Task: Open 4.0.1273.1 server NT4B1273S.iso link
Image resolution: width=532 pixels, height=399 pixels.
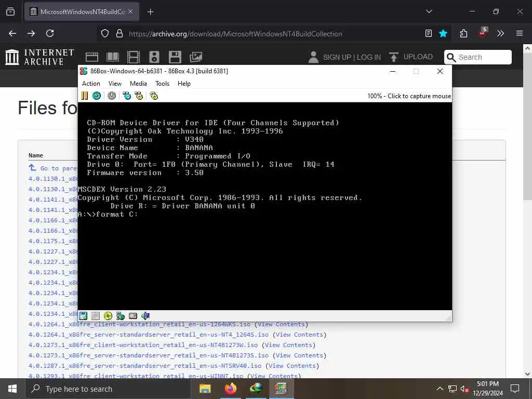Action: 148,355
